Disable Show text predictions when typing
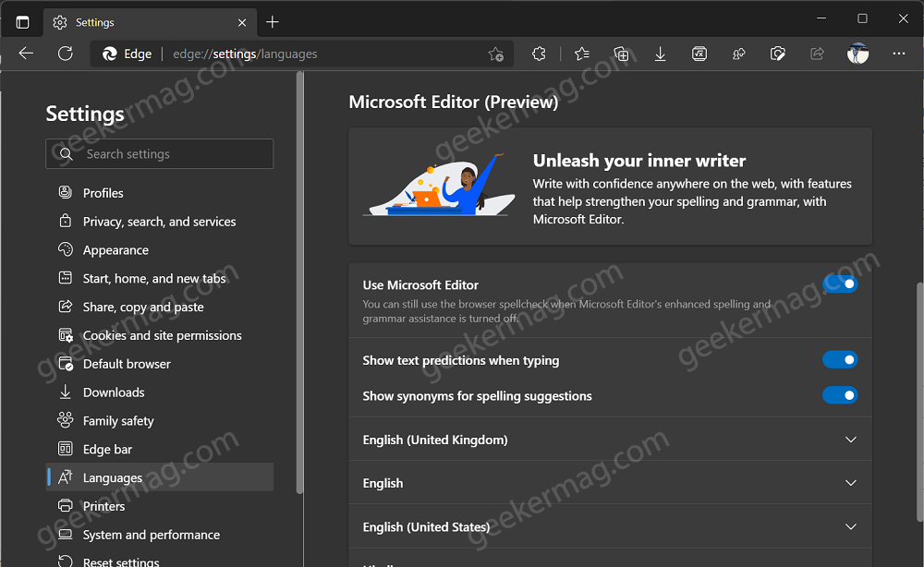Screen dimensions: 924x567 [840, 360]
